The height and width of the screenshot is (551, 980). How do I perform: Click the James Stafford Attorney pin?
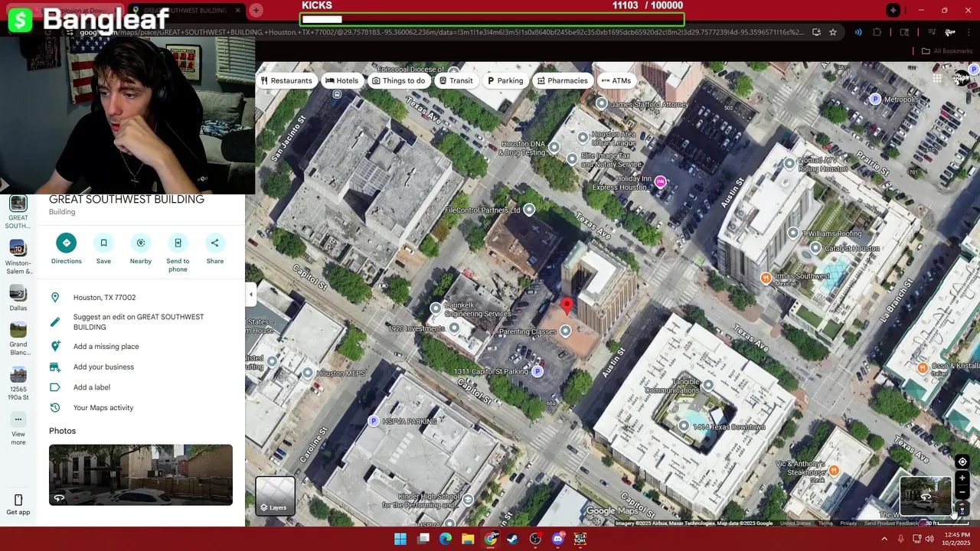tap(602, 104)
